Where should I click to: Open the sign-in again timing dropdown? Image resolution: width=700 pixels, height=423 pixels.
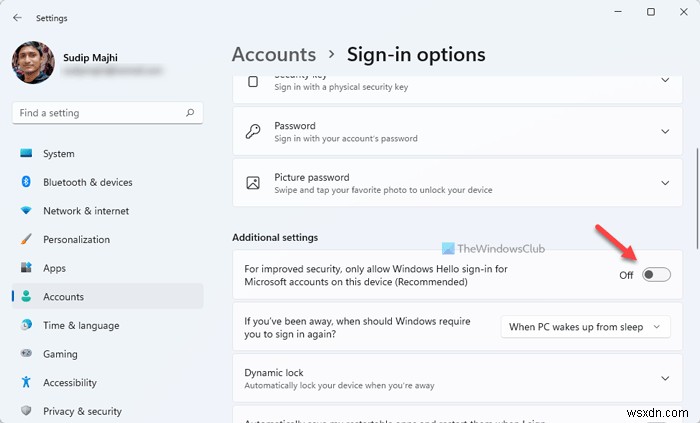(585, 327)
